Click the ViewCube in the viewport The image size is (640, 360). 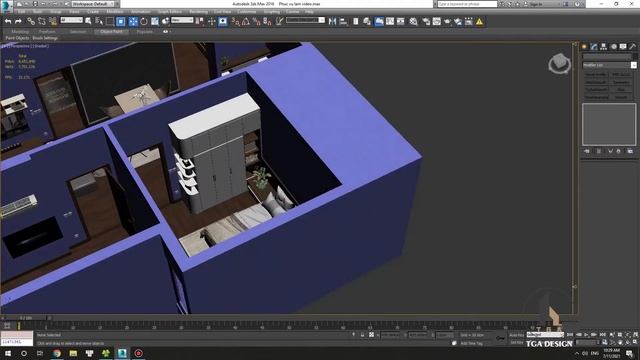coord(559,63)
